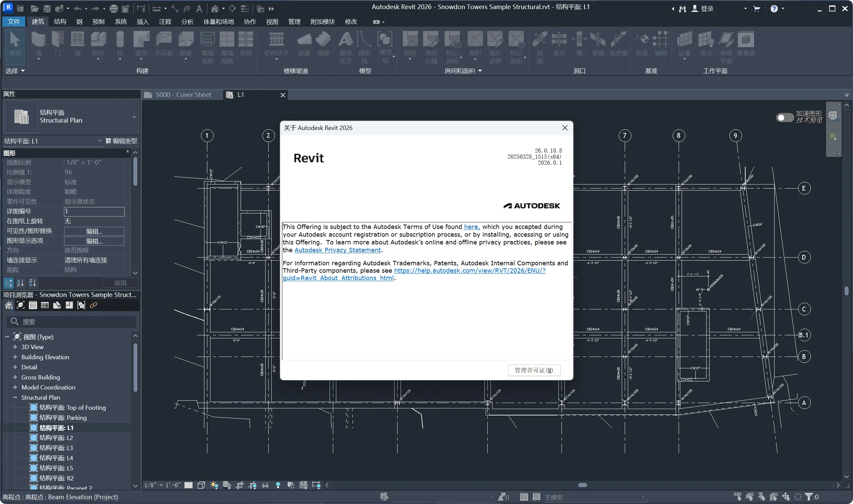
Task: Click the temporary hide/isolate glasses icon
Action: (265, 485)
